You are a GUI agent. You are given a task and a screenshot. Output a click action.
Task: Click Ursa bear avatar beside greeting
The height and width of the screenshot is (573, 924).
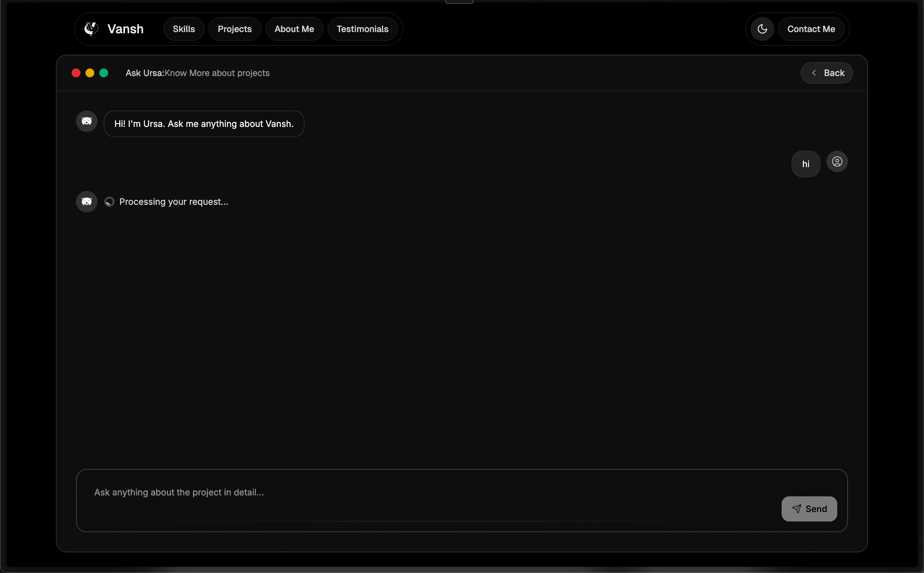[87, 121]
